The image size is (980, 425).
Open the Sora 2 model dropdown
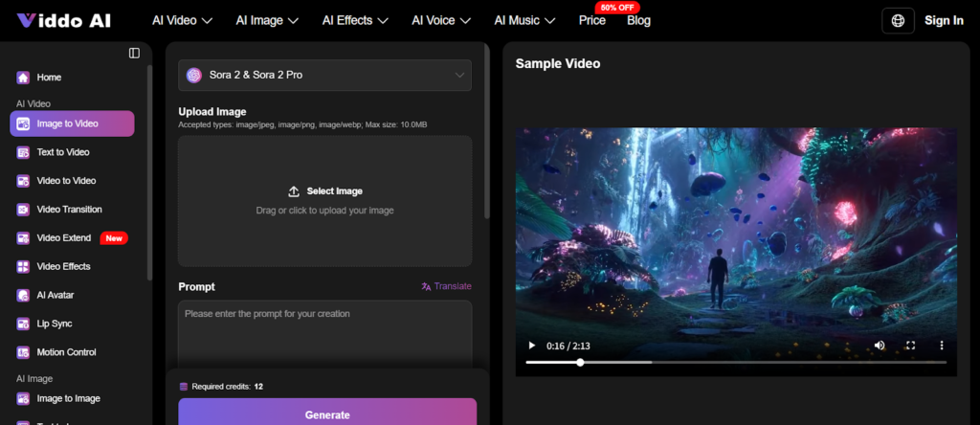[324, 75]
